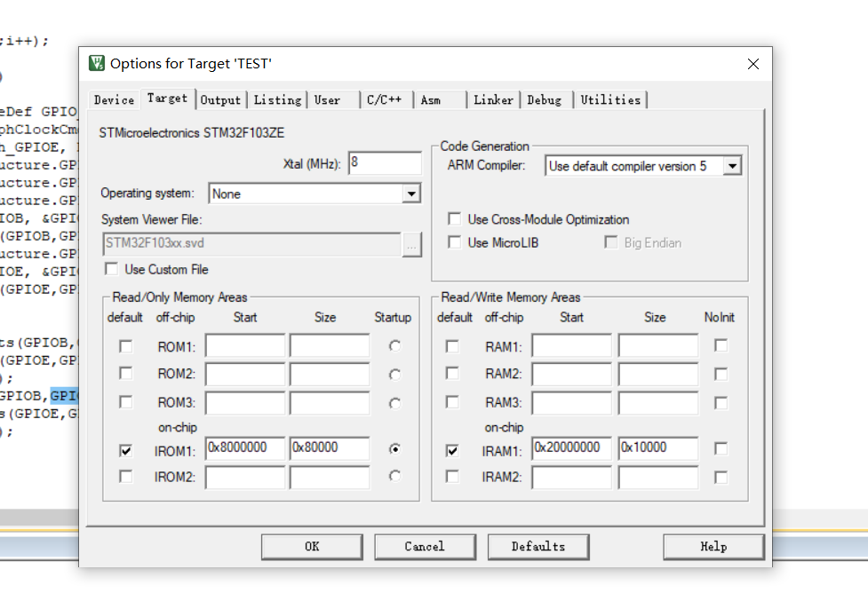Switch to the Output tab
Screen dimensions: 868x609
pos(221,100)
